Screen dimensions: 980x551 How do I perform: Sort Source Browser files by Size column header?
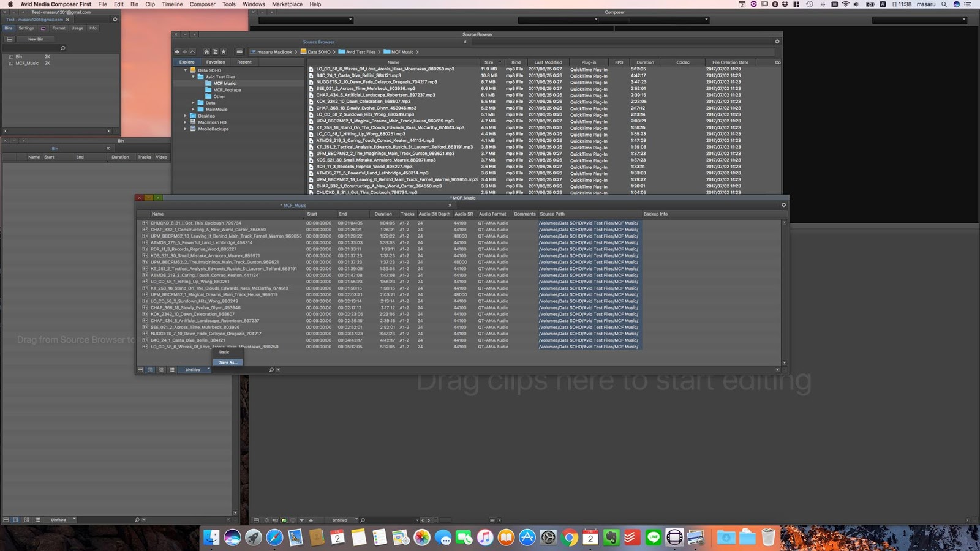point(489,62)
